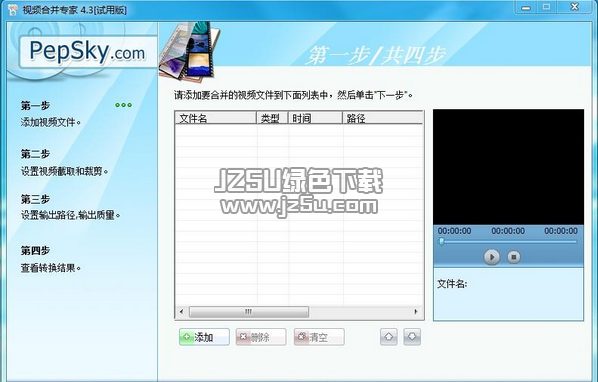The width and height of the screenshot is (598, 382).
Task: Click the preview seek slider handle
Action: [x=441, y=241]
